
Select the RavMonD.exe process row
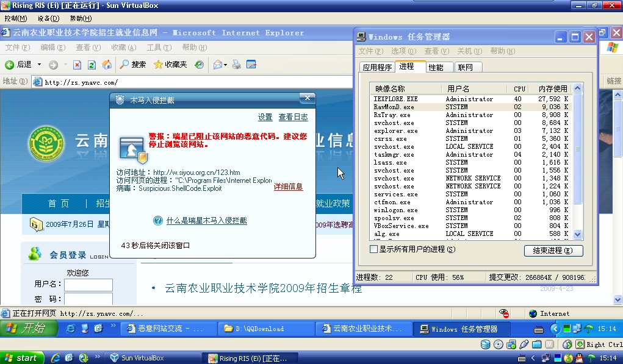pyautogui.click(x=471, y=107)
